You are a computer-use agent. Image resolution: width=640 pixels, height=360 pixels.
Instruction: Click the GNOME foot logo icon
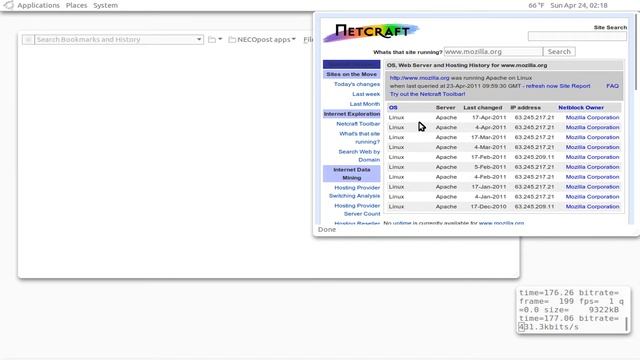8,5
